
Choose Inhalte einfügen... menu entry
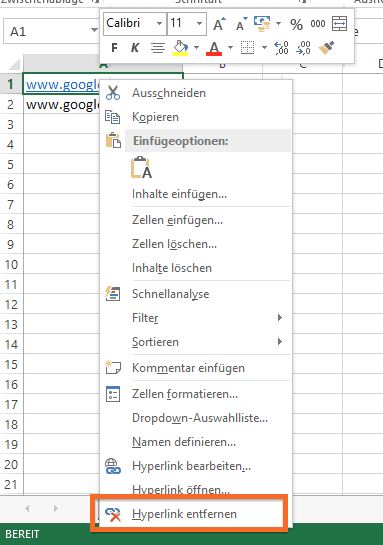click(x=196, y=194)
